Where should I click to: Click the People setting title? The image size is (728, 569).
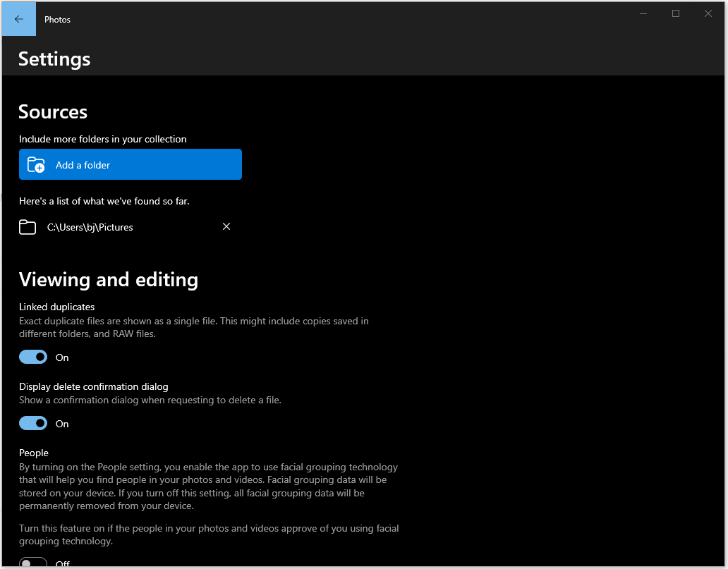pos(34,453)
